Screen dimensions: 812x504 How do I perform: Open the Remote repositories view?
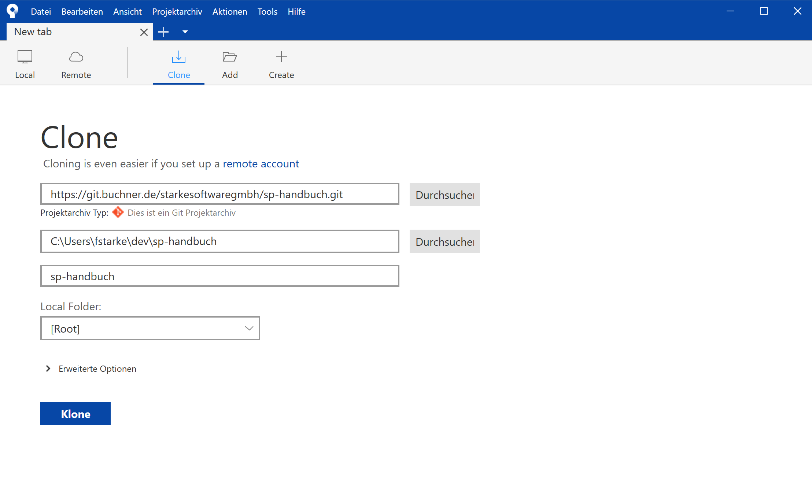pos(76,64)
